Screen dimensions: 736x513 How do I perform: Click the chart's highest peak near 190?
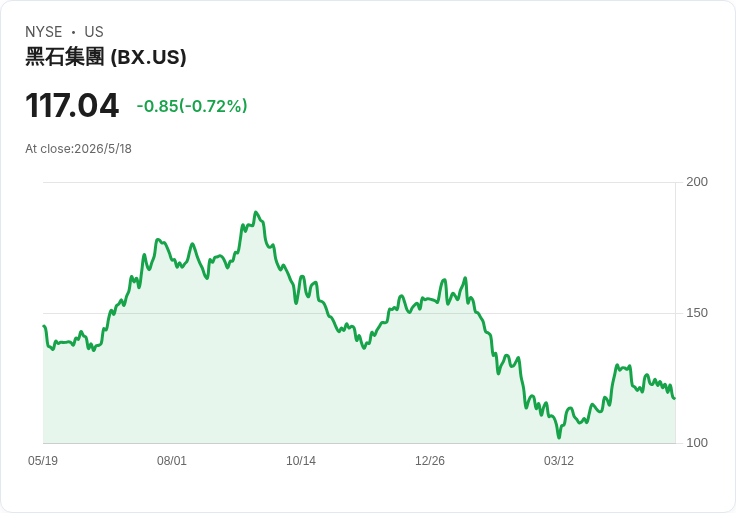coord(256,212)
